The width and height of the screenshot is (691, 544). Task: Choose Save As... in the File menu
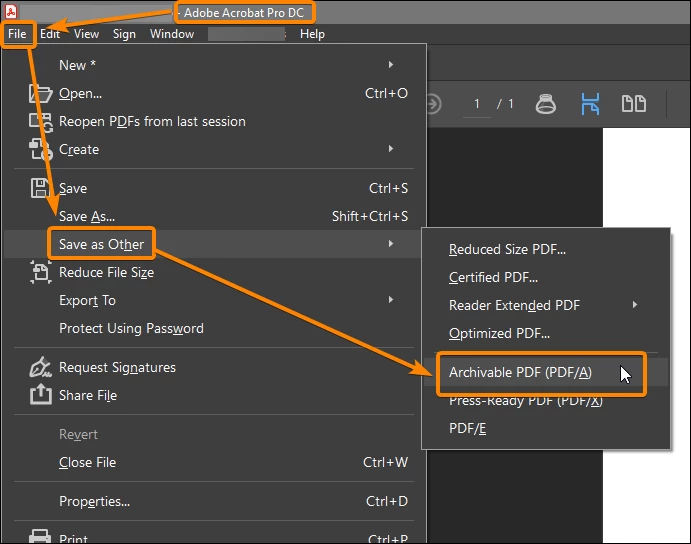click(214, 216)
